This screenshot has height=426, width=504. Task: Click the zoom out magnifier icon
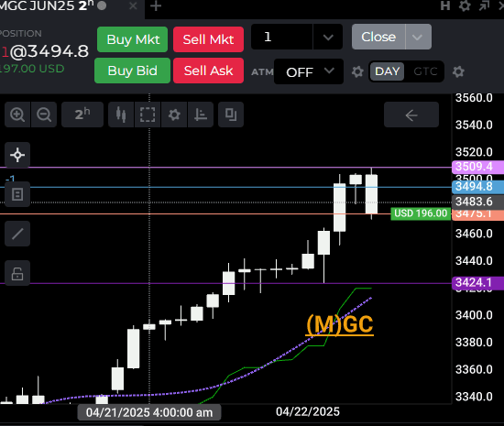44,115
